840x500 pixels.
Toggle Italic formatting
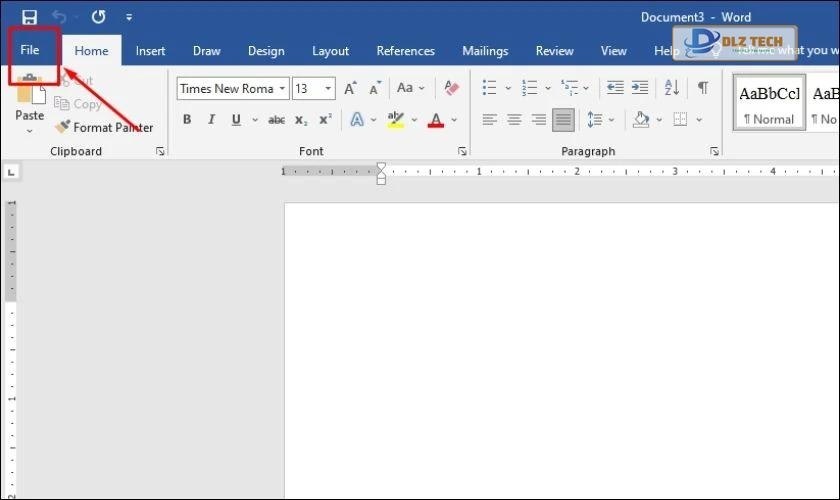click(211, 120)
